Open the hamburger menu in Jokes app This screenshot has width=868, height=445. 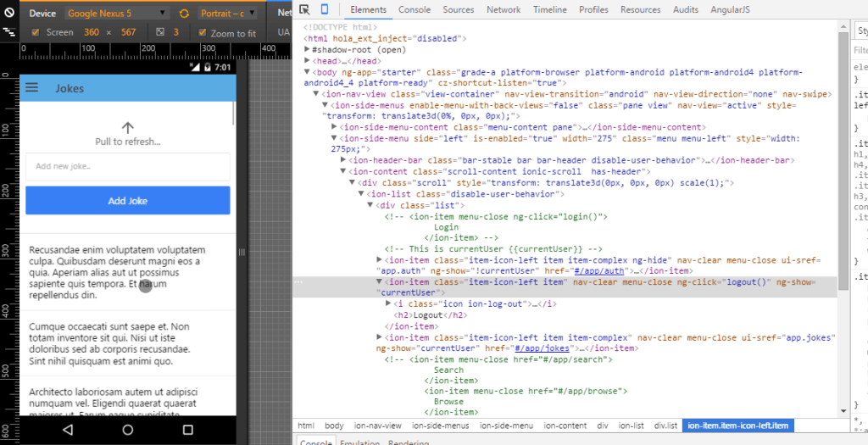32,87
